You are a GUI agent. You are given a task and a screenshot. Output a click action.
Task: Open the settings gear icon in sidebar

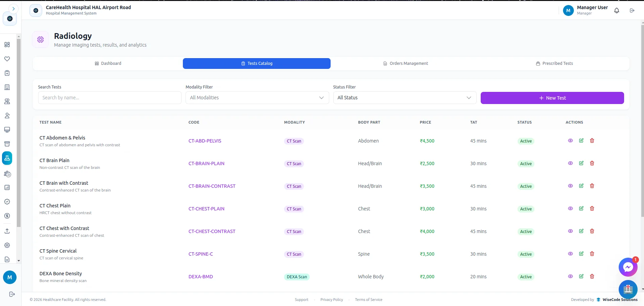point(7,245)
